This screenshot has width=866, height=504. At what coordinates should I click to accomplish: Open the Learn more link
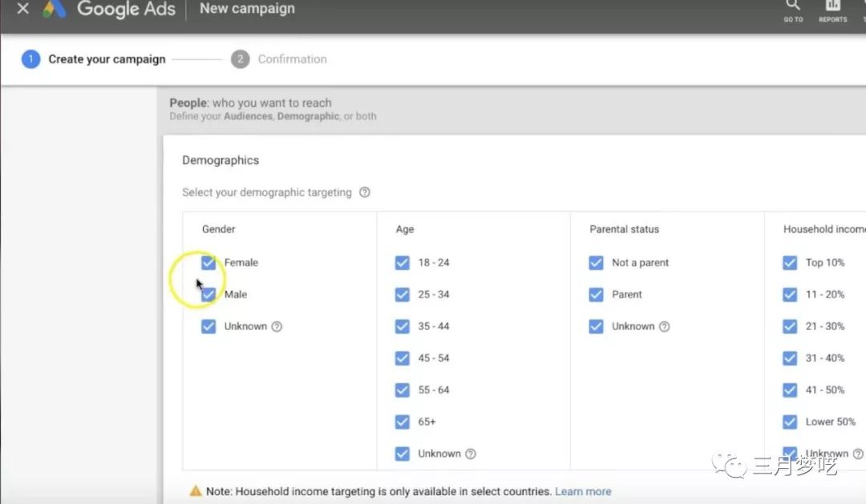pyautogui.click(x=583, y=491)
